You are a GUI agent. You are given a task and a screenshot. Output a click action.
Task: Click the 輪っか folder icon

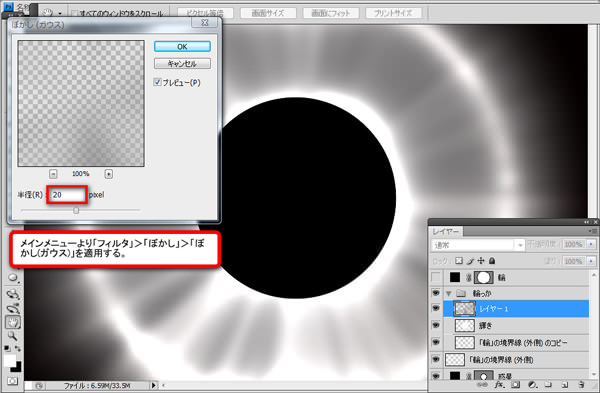[461, 294]
